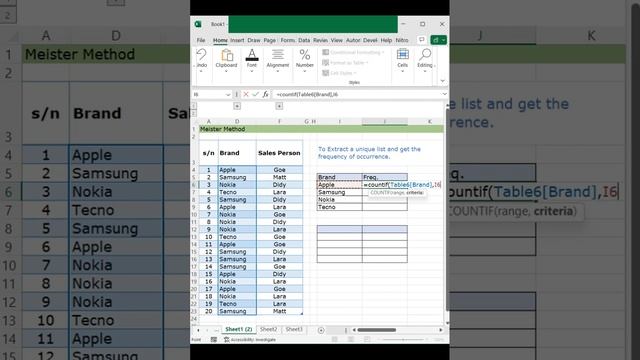Click outline level 1 button
Image resolution: width=640 pixels, height=360 pixels.
tap(194, 106)
